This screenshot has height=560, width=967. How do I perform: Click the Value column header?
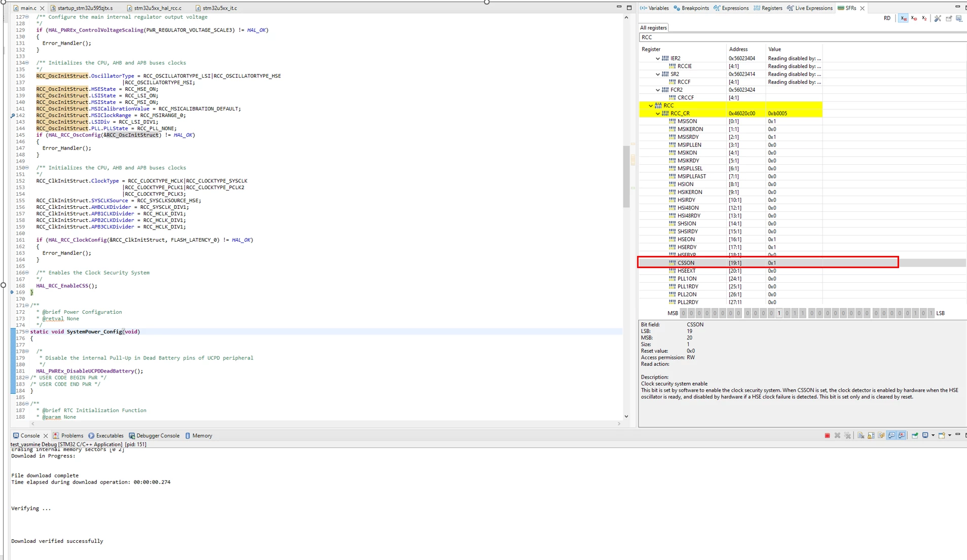pos(794,49)
